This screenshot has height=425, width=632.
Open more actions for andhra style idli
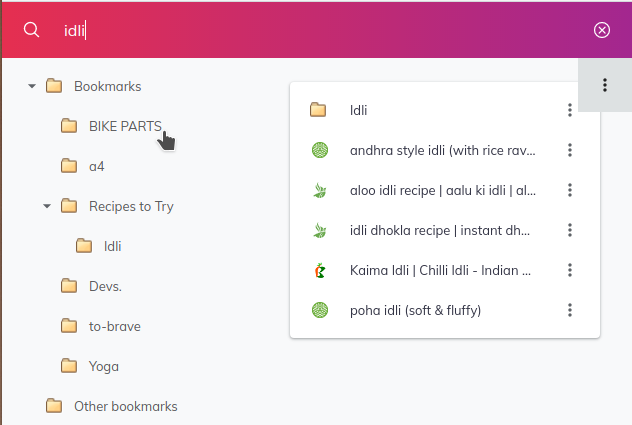pos(569,150)
